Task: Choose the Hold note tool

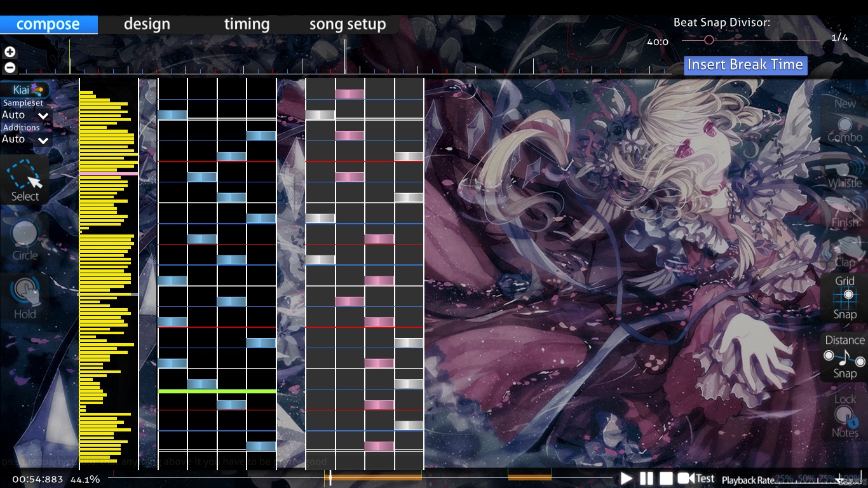Action: (x=25, y=298)
